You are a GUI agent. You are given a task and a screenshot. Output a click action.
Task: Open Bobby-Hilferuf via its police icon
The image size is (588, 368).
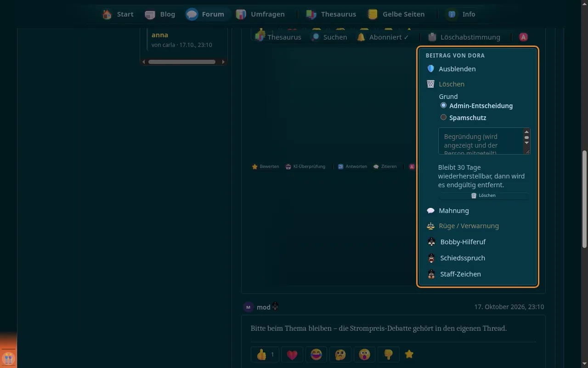tap(431, 242)
